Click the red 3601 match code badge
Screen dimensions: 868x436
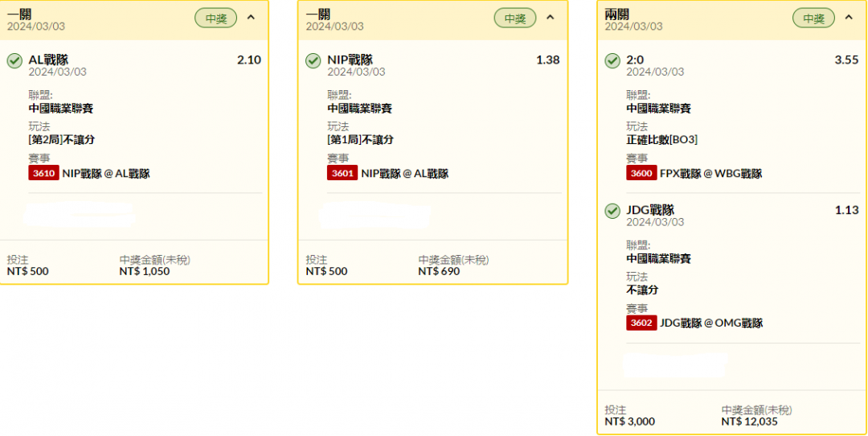pos(342,174)
